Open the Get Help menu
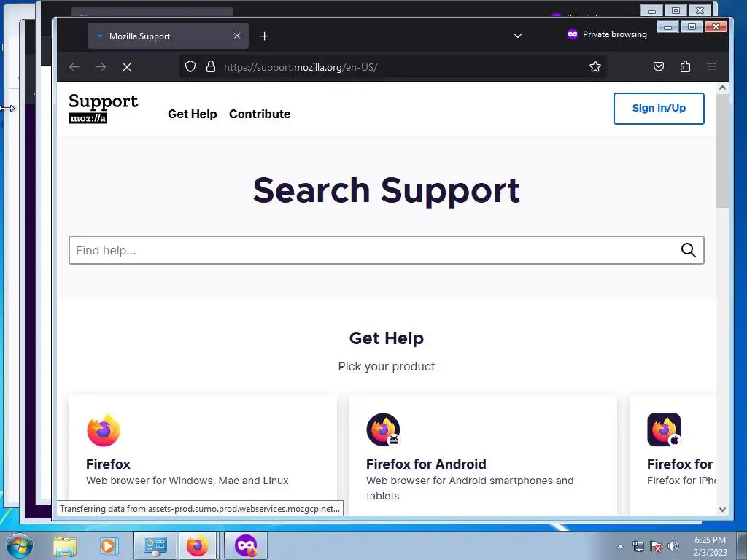The height and width of the screenshot is (560, 747). click(x=193, y=114)
